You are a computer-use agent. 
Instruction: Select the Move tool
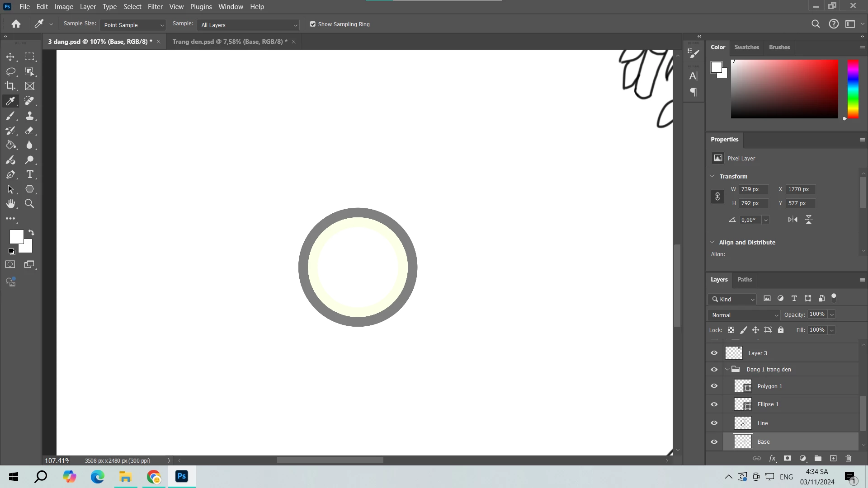point(10,57)
